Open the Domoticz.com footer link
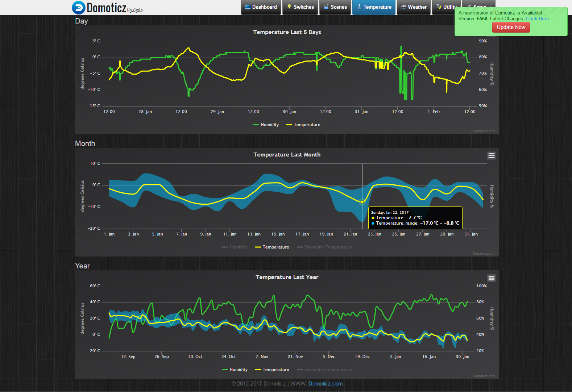This screenshot has height=392, width=572. click(325, 384)
